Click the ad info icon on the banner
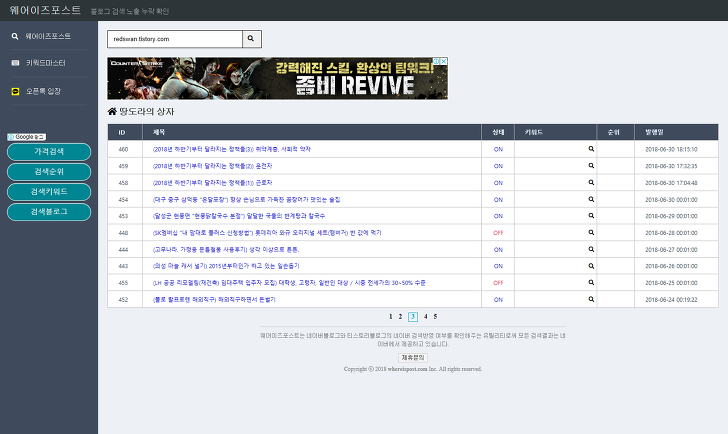728x434 pixels. 436,61
